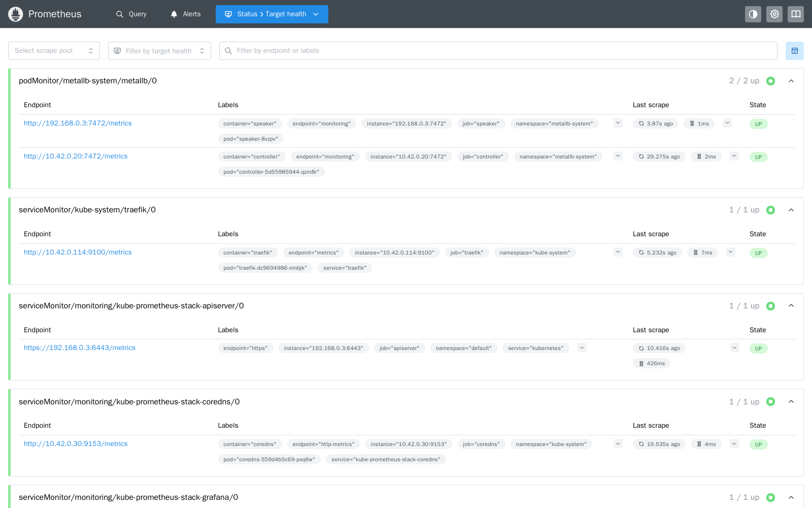The image size is (812, 508).
Task: Collapse the podMonitor/metallb-system/metallb/0 pool
Action: 791,81
